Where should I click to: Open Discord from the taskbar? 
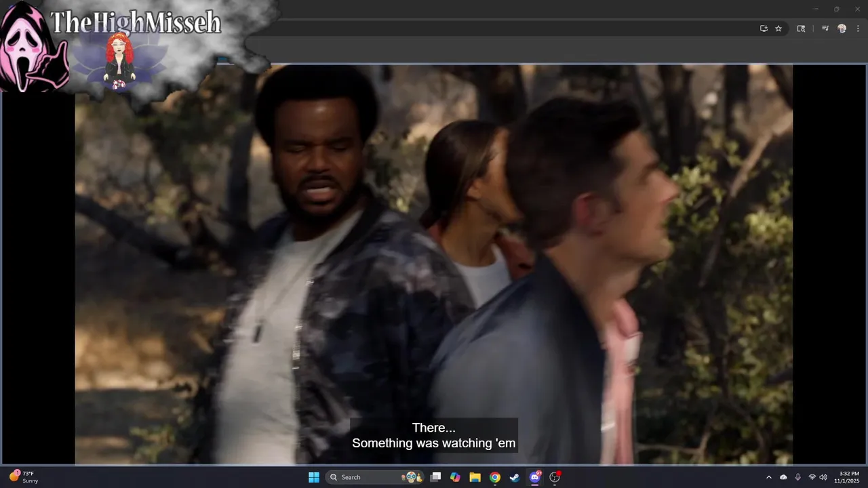tap(535, 477)
